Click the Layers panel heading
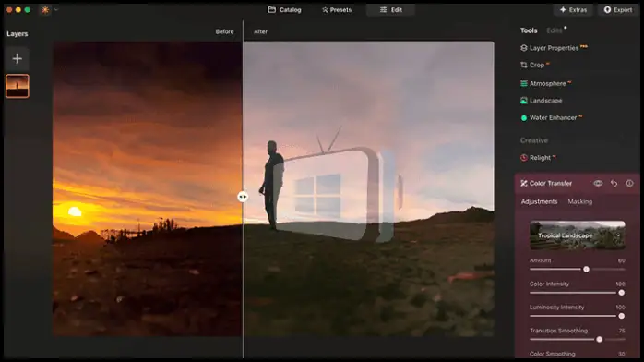 [18, 33]
